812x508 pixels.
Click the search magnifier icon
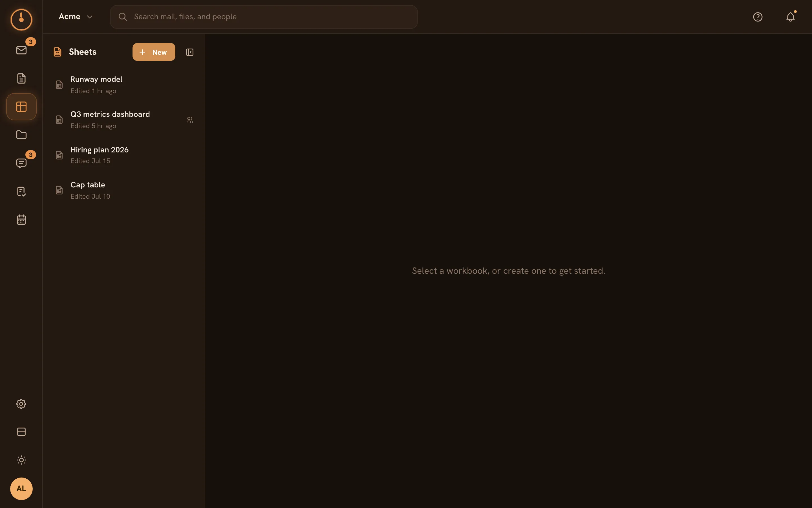[x=123, y=17]
